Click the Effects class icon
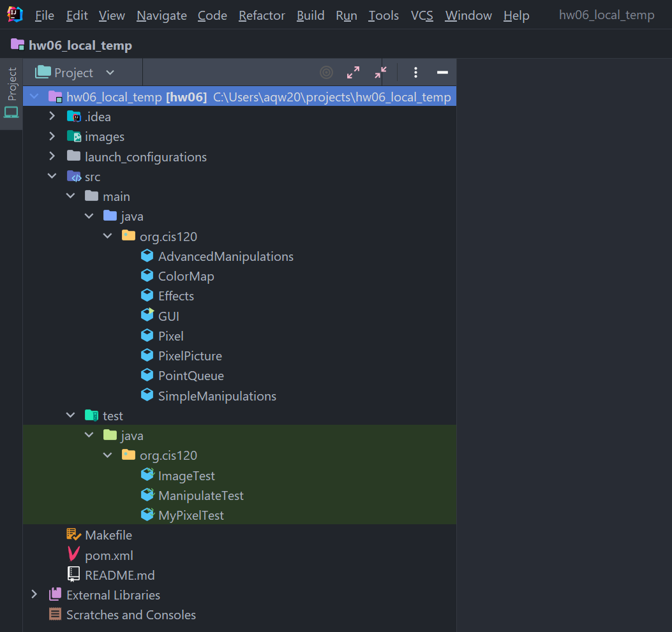 pos(147,295)
